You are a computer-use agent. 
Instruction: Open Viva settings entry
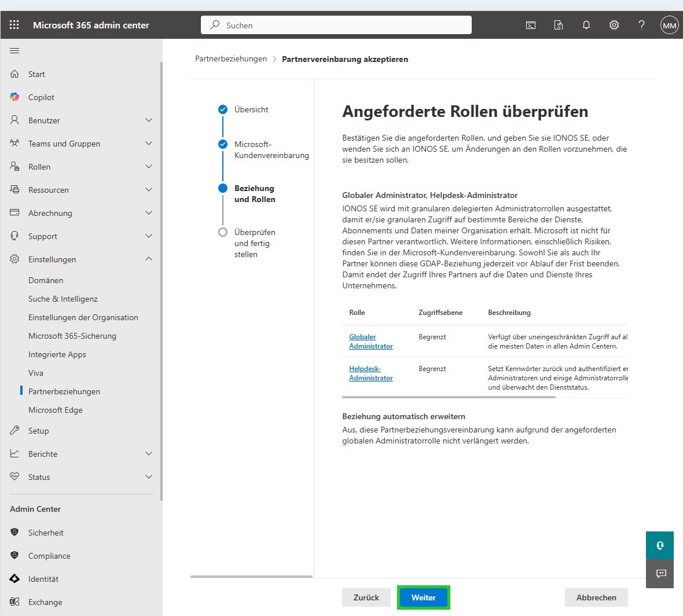pyautogui.click(x=36, y=373)
